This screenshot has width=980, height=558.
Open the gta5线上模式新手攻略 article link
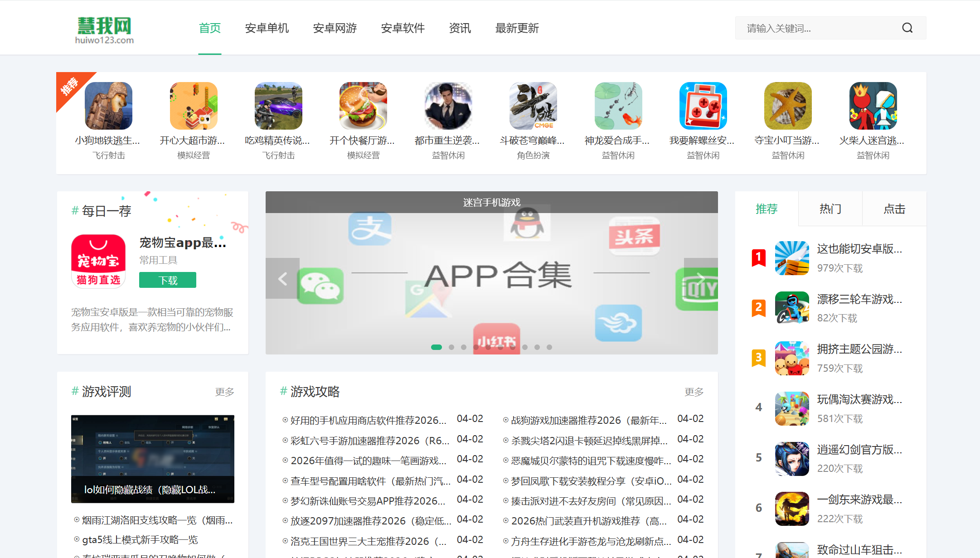point(138,539)
